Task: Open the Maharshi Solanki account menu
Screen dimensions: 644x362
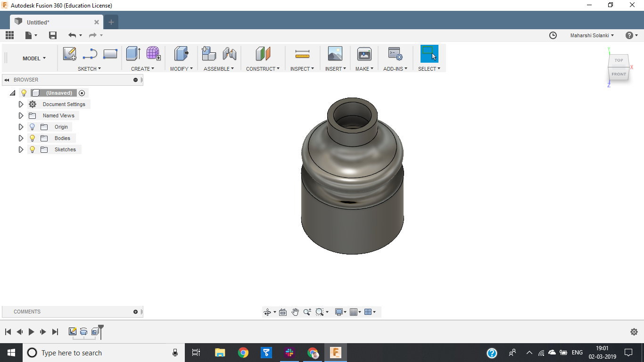Action: click(592, 35)
